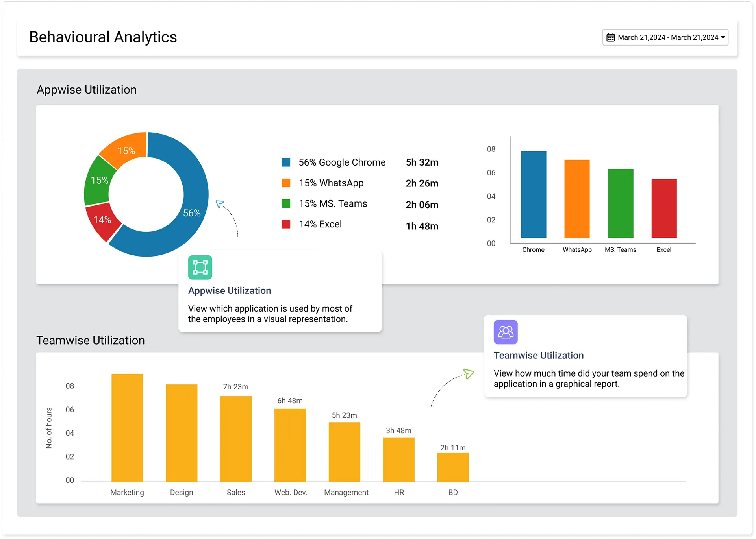Viewport: 756px width, 539px height.
Task: Click the 'Excel' x-axis label
Action: (664, 249)
